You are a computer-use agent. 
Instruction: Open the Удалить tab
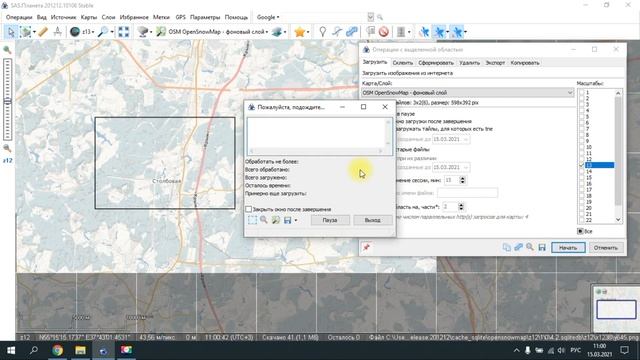[x=469, y=63]
